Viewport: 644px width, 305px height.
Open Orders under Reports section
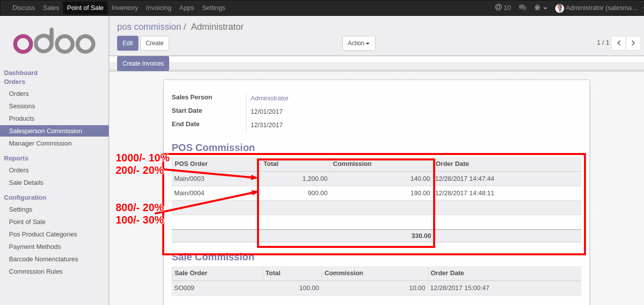point(19,170)
